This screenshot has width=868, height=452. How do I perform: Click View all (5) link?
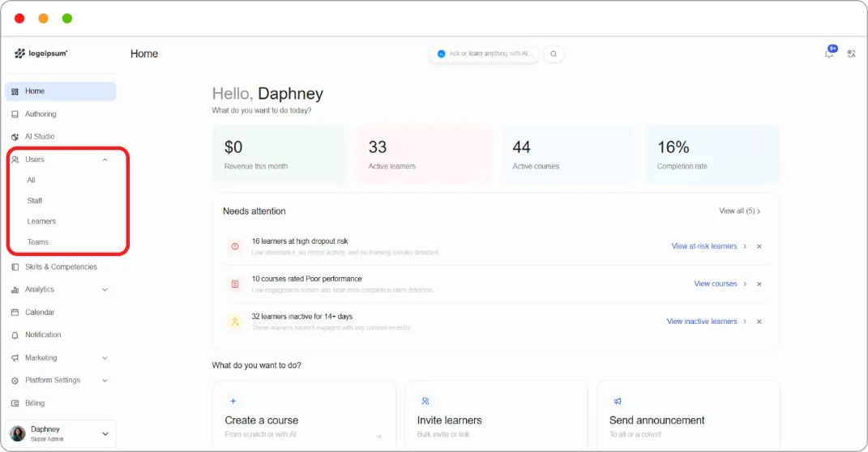pos(740,211)
